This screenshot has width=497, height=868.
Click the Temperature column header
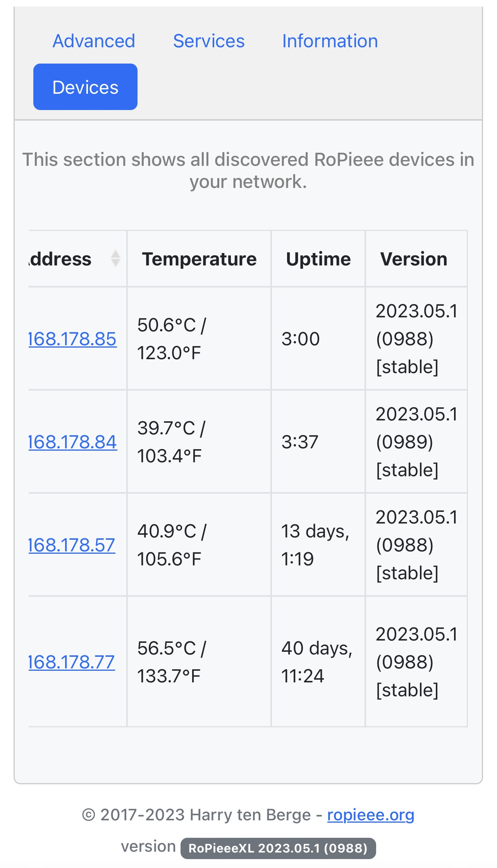(x=199, y=259)
